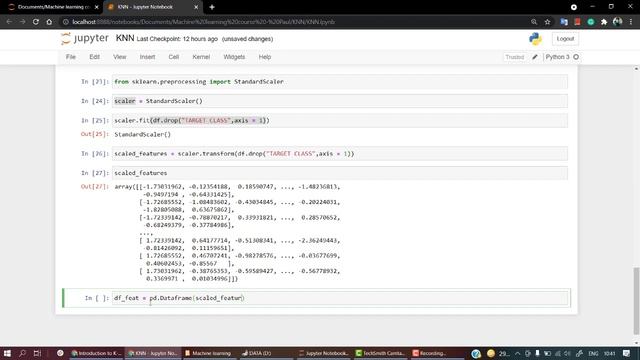The width and height of the screenshot is (640, 360).
Task: Click the scaler = StandardScaler() cell
Action: pos(340,101)
